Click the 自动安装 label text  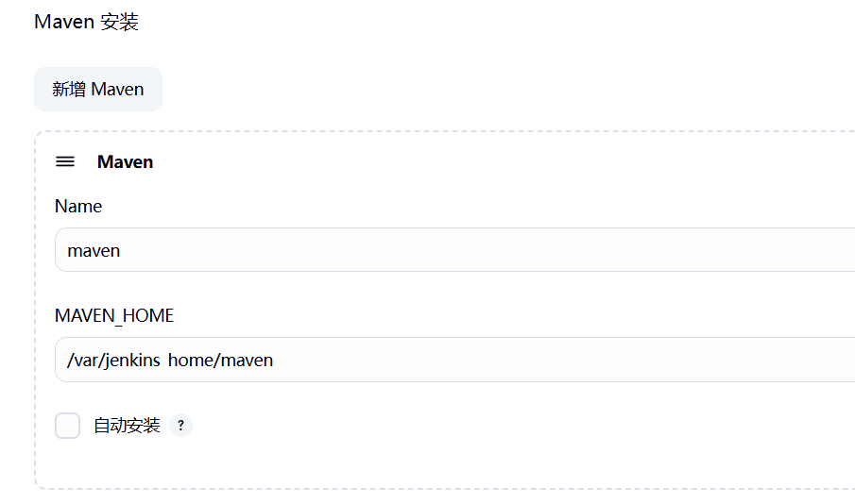tap(127, 426)
